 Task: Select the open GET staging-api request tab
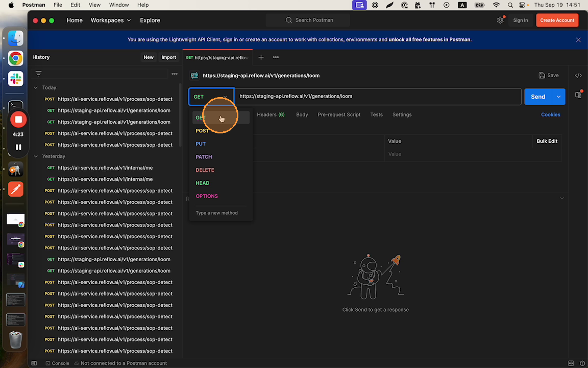click(217, 57)
